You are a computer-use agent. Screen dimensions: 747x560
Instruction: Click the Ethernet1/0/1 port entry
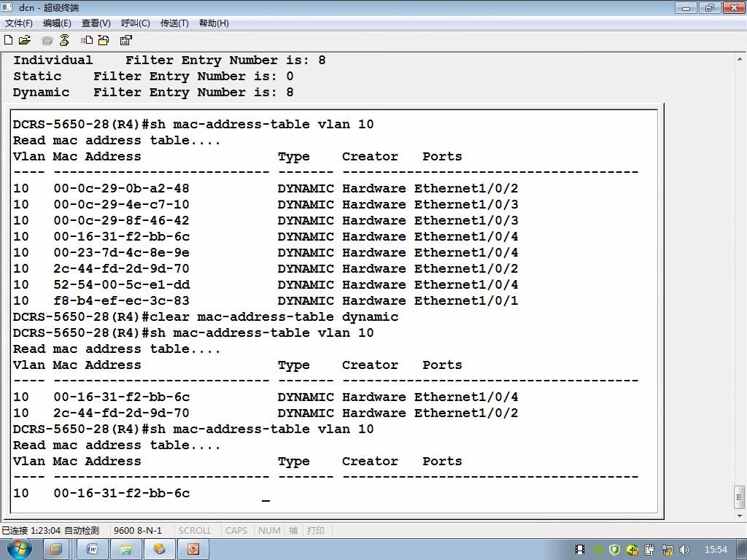(466, 301)
